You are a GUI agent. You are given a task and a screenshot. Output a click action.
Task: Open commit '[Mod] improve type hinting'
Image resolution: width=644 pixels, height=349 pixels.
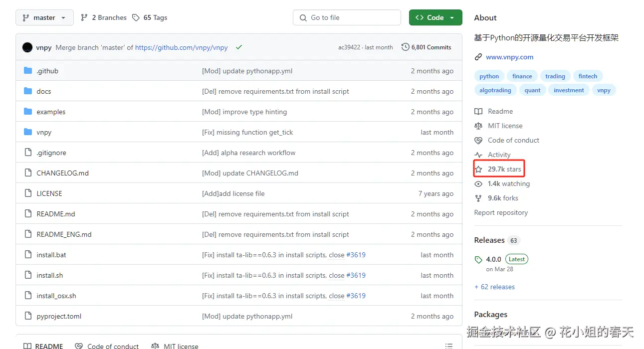click(x=244, y=112)
